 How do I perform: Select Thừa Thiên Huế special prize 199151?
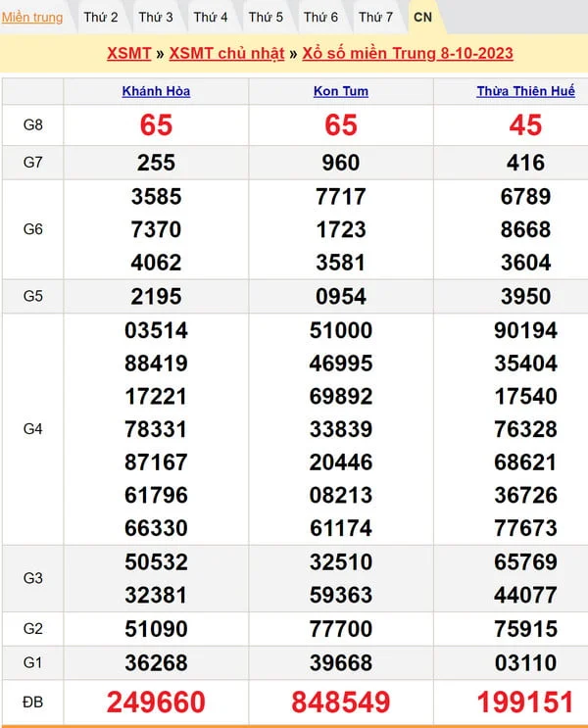pyautogui.click(x=525, y=702)
